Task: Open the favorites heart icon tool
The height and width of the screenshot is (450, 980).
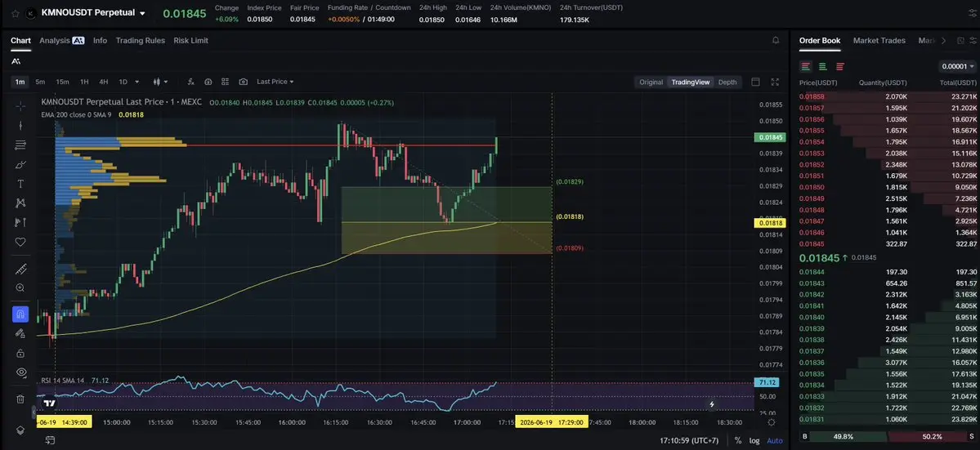Action: (x=20, y=243)
